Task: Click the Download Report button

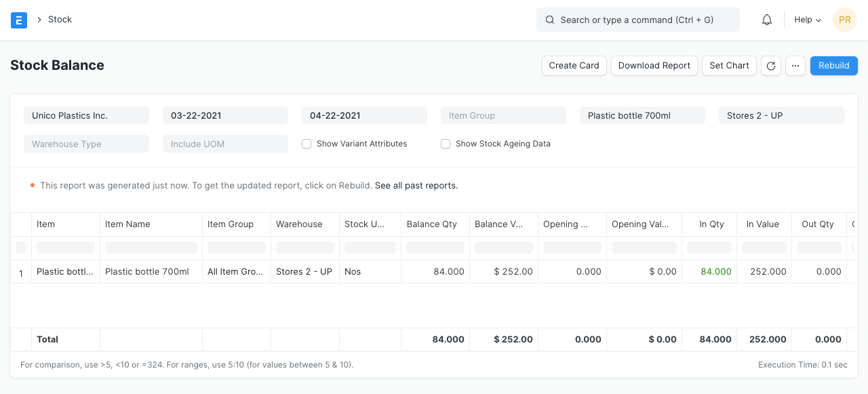Action: pos(654,66)
